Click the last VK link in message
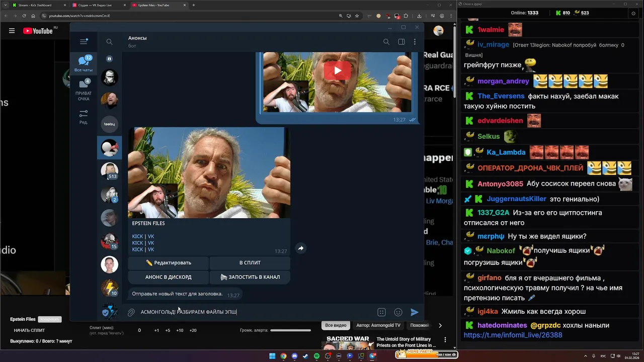This screenshot has width=644, height=362. (151, 249)
